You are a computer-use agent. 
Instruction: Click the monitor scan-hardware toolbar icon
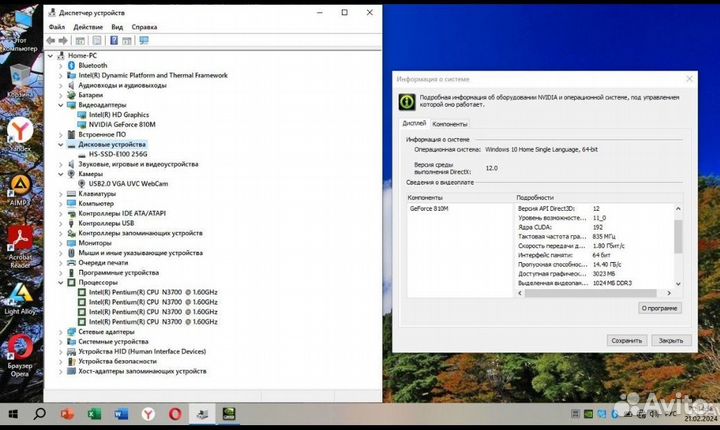pyautogui.click(x=144, y=41)
